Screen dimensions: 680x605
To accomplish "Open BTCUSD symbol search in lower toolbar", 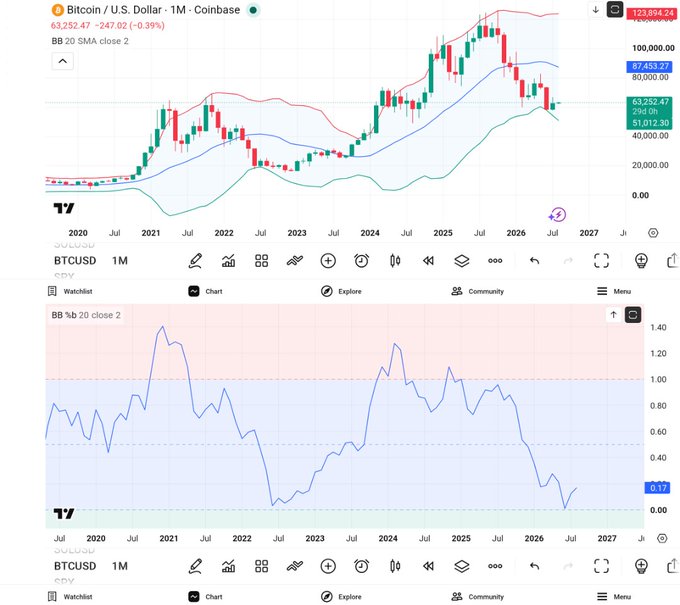I will click(x=75, y=566).
